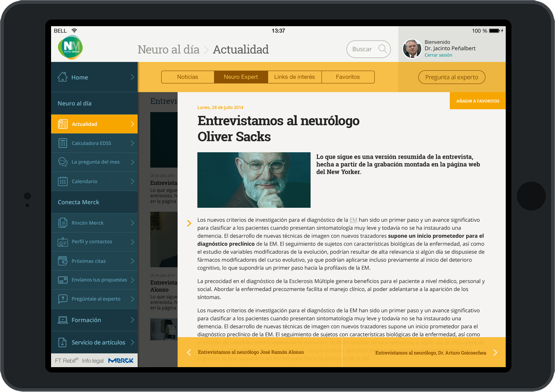Select the Favoritos tab
555x392 pixels.
tap(348, 77)
